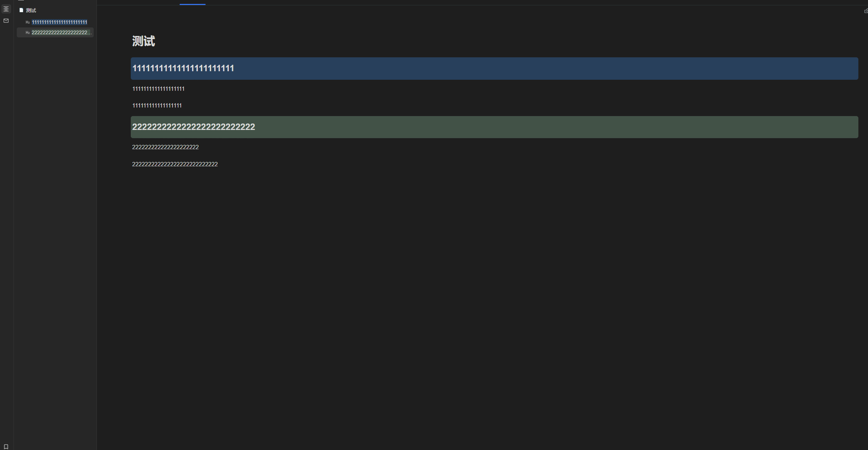Toggle the document lock icon at top right

(x=866, y=11)
